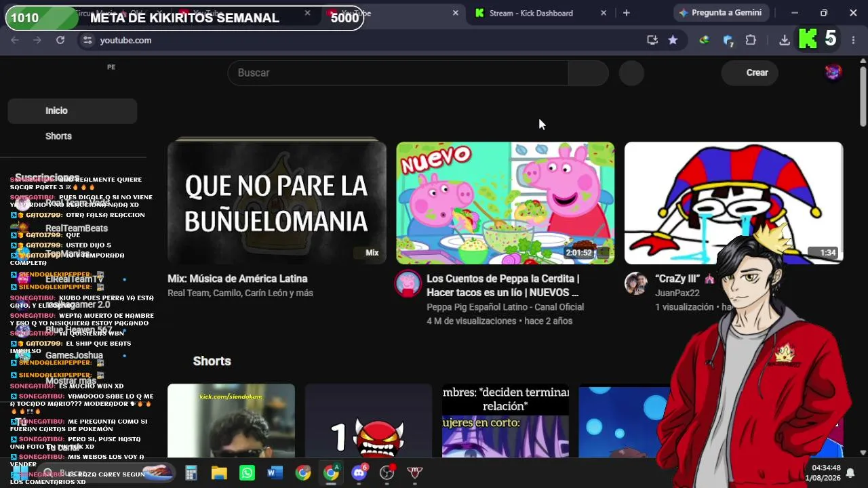Image resolution: width=868 pixels, height=488 pixels.
Task: Open File Explorer from the taskbar
Action: (x=219, y=472)
